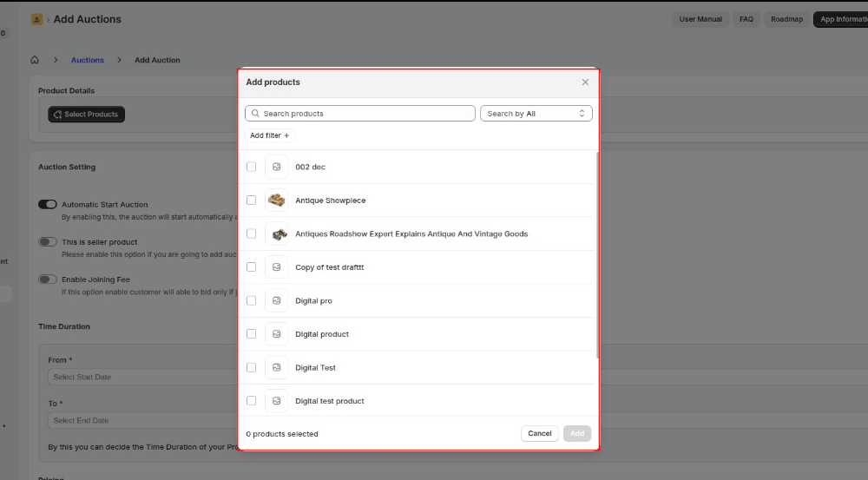Open the Search by All dropdown

pos(536,114)
